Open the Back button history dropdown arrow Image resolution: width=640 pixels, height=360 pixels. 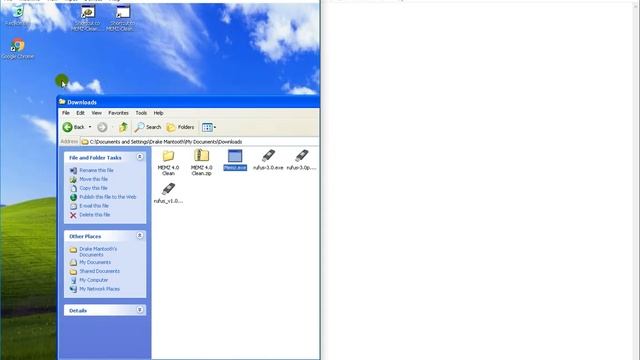point(90,127)
